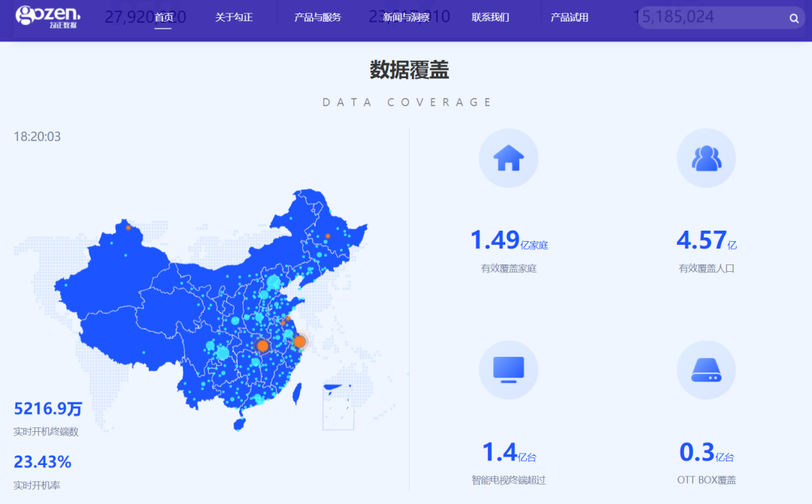Click the 18:20:03 timestamp
This screenshot has height=504, width=812.
pyautogui.click(x=36, y=137)
